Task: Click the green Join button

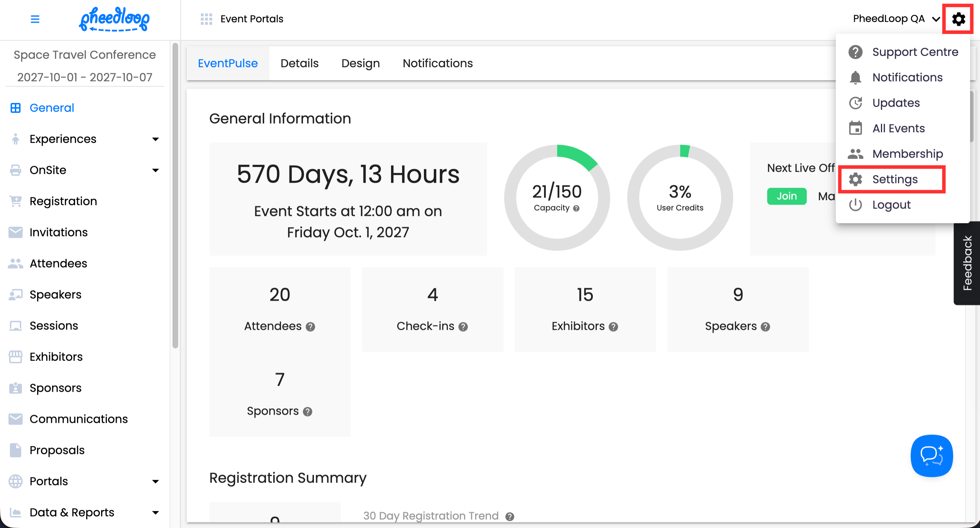Action: coord(786,196)
